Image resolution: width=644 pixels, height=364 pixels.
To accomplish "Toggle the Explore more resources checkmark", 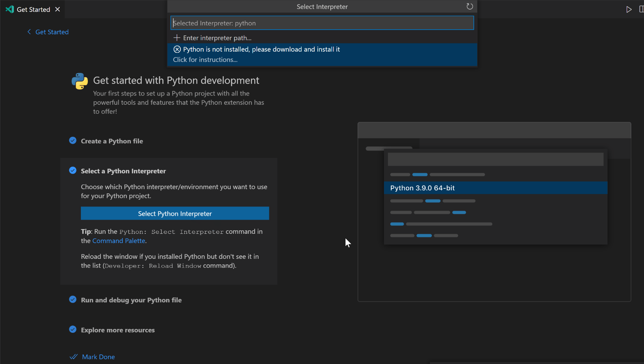I will point(72,329).
